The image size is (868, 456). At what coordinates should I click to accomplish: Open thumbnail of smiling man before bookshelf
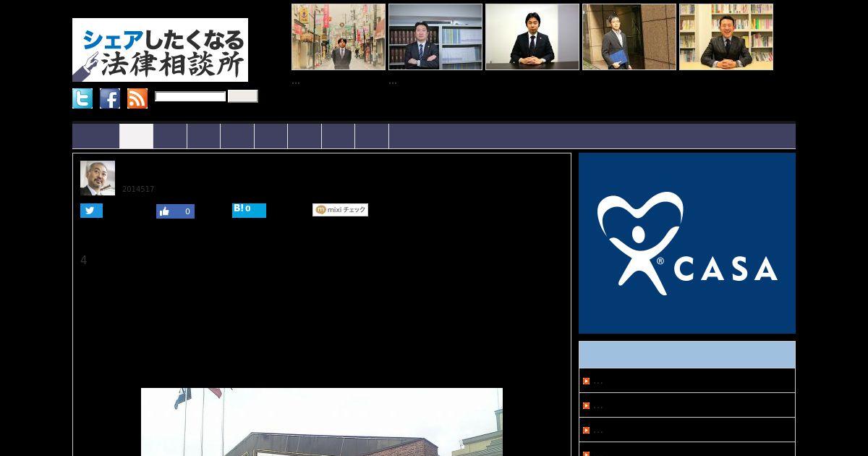click(x=726, y=37)
